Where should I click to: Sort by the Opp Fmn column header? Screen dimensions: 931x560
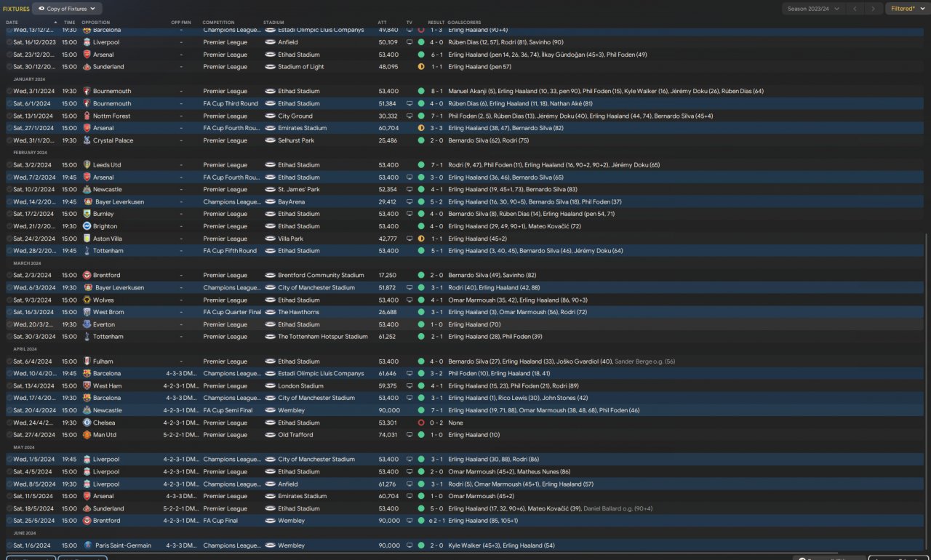click(181, 23)
